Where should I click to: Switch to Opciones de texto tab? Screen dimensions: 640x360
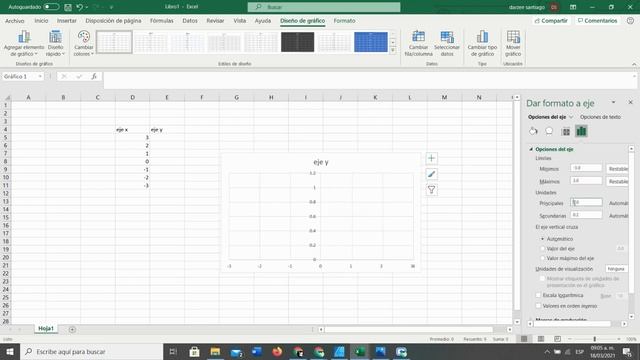[600, 117]
